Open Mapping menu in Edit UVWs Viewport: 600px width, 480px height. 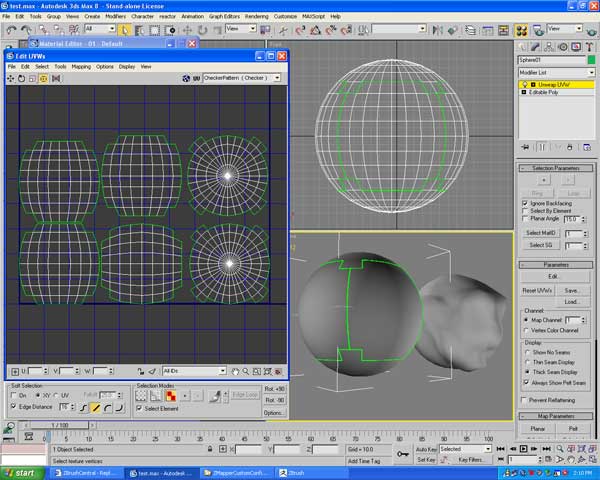tap(81, 67)
